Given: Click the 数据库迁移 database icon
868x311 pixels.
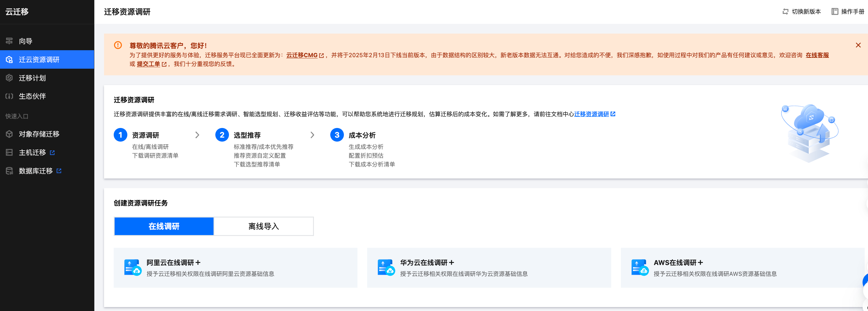Looking at the screenshot, I should click(x=9, y=171).
